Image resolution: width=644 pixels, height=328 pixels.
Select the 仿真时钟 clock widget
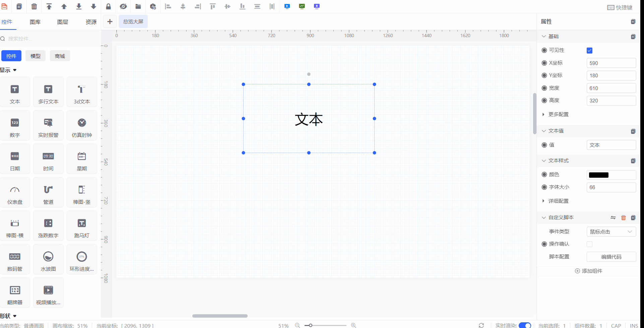coord(82,126)
